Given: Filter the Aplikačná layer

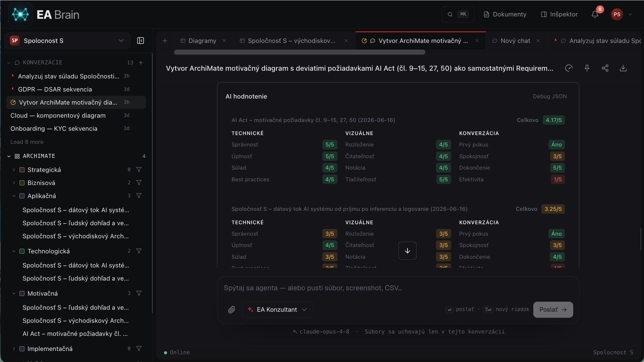Looking at the screenshot, I should (x=139, y=196).
